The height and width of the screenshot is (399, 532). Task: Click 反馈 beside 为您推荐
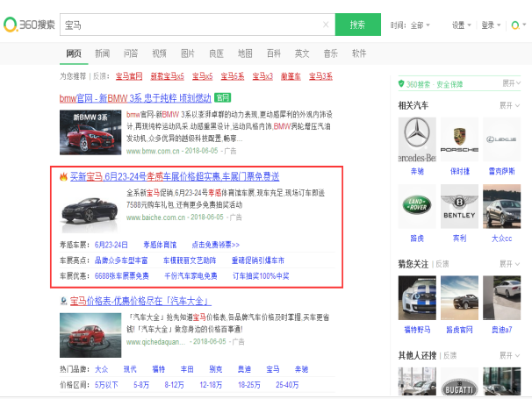100,76
